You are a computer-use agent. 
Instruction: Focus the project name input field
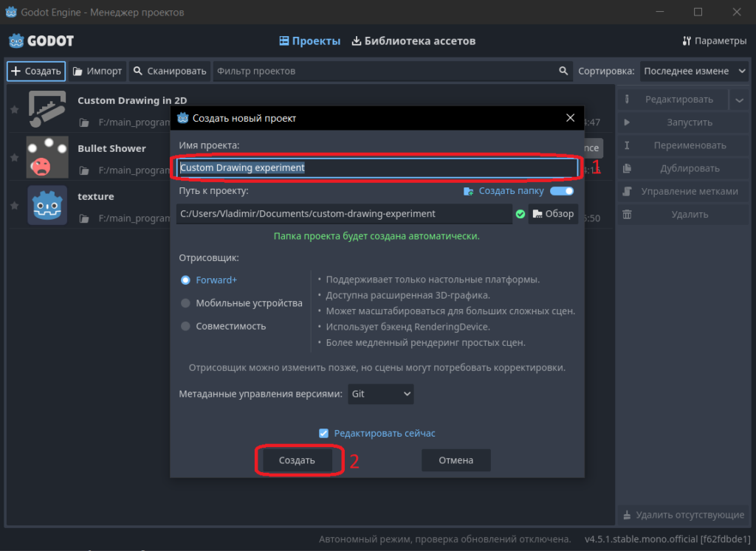coord(377,167)
